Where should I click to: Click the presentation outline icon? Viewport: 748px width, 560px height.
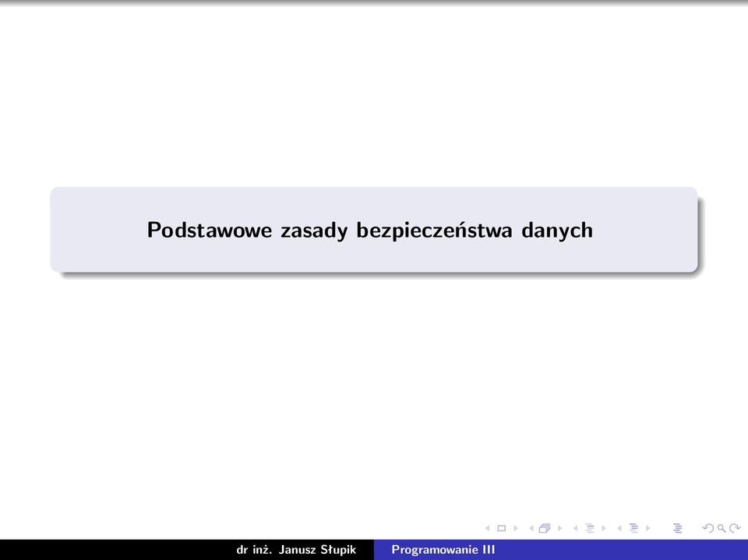[677, 528]
